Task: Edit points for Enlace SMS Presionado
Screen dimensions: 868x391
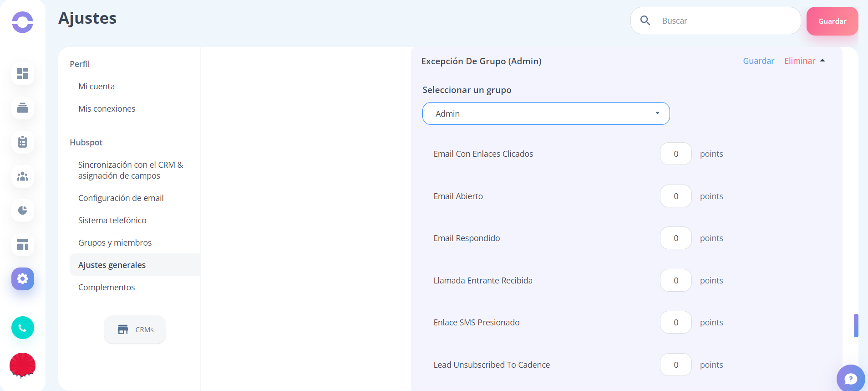Action: (675, 322)
